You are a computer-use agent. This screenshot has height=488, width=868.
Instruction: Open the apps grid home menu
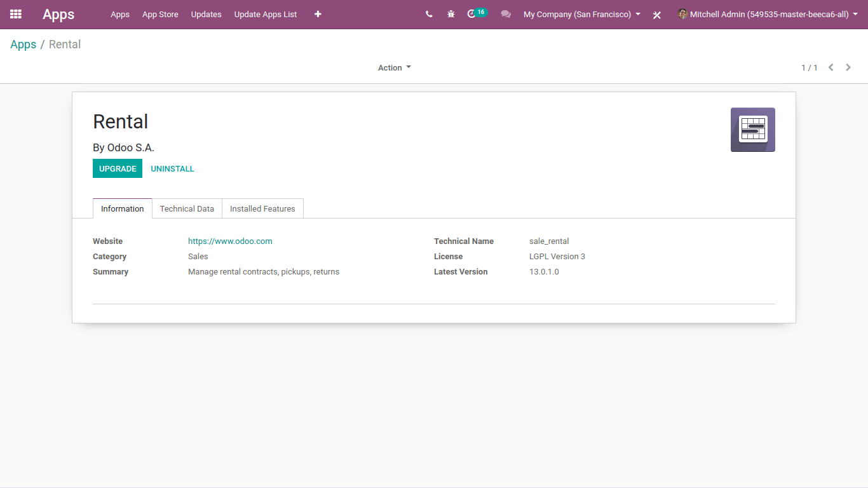(x=16, y=14)
